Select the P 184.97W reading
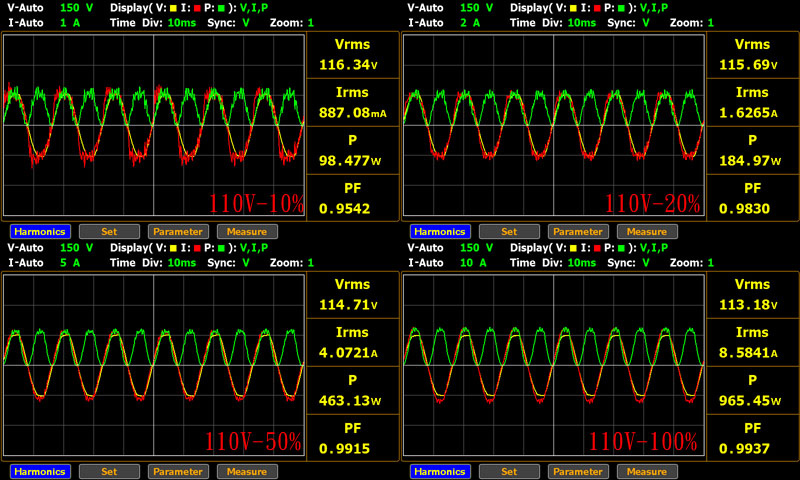The height and width of the screenshot is (480, 800). point(753,150)
